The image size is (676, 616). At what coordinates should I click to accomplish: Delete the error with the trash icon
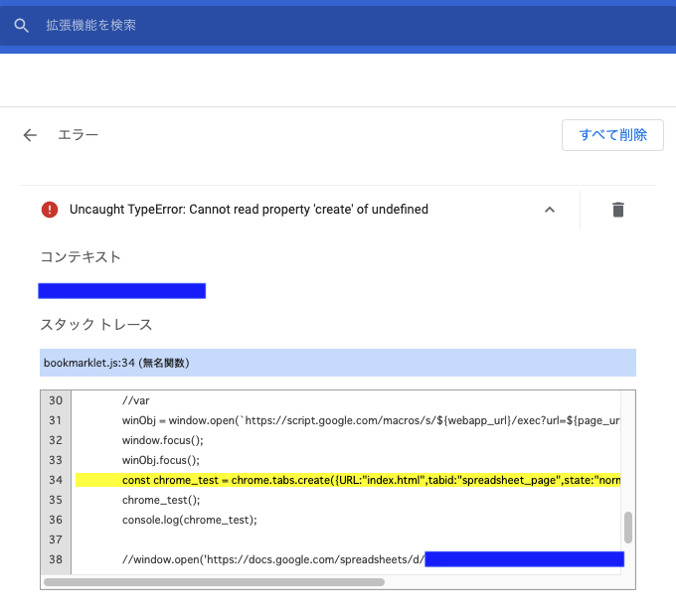617,210
